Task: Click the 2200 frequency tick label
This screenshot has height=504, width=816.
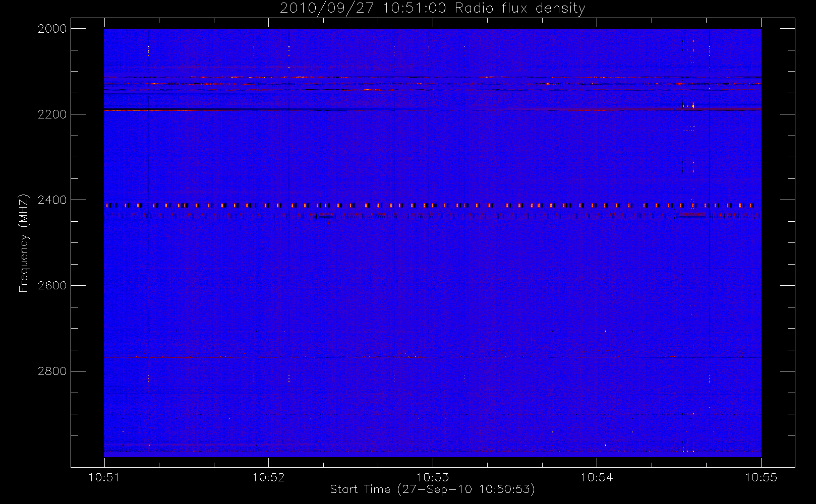Action: [52, 114]
